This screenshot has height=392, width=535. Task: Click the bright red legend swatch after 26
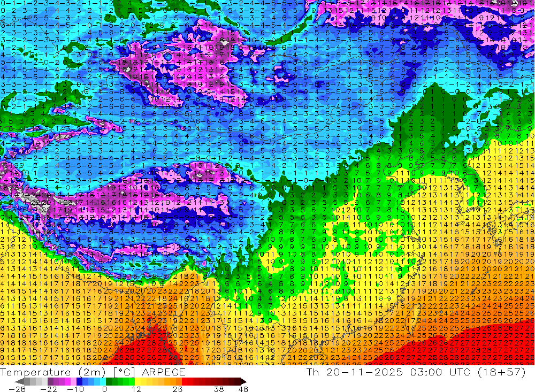coord(185,381)
